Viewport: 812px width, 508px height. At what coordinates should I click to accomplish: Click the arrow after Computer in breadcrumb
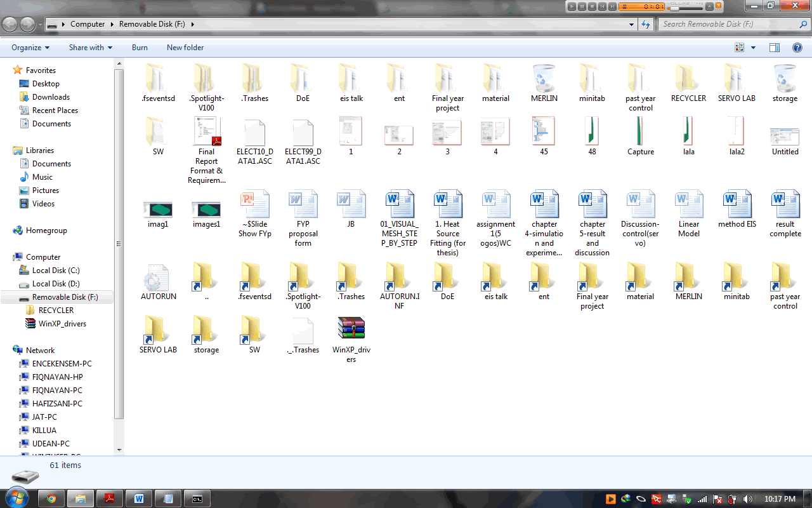coord(112,24)
